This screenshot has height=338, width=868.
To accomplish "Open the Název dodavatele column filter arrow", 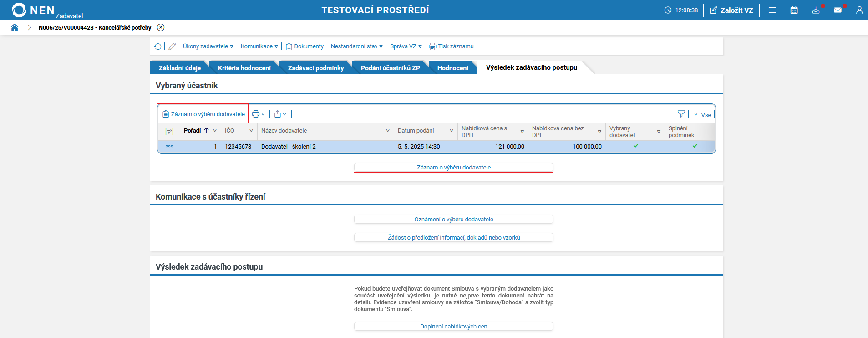I will point(388,131).
